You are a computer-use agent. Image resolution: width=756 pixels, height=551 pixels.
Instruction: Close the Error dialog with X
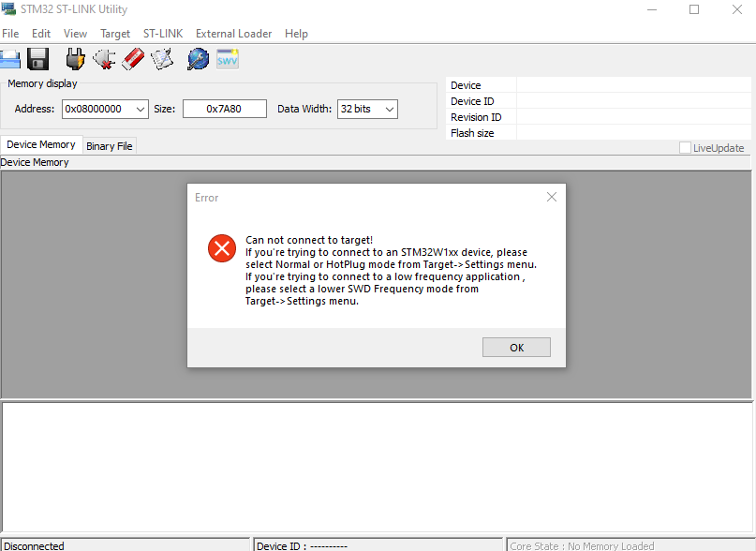point(552,197)
